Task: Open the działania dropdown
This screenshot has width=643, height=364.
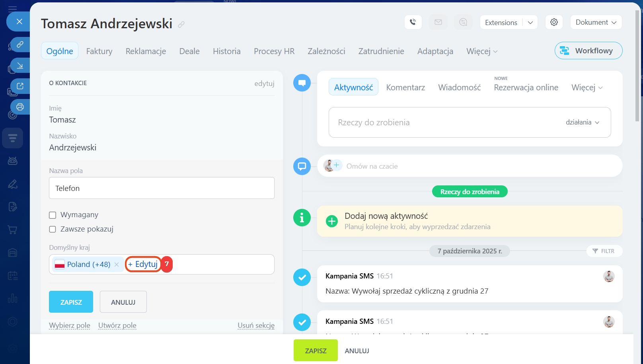Action: coord(583,123)
